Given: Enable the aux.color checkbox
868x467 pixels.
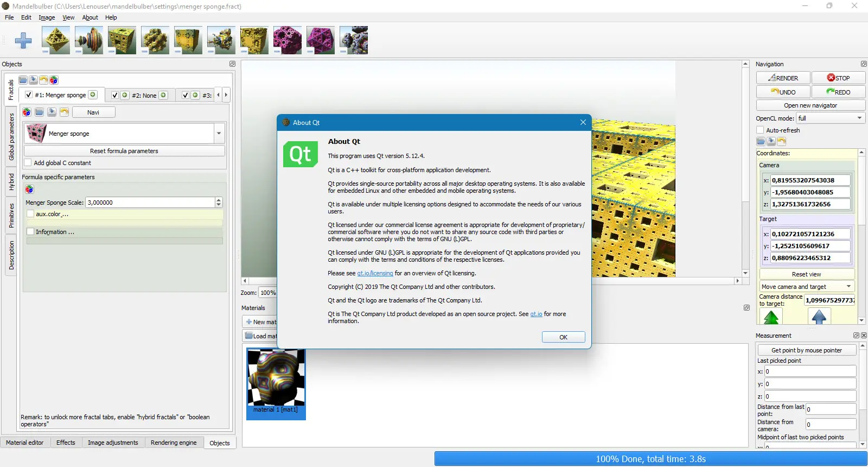Looking at the screenshot, I should click(x=30, y=214).
